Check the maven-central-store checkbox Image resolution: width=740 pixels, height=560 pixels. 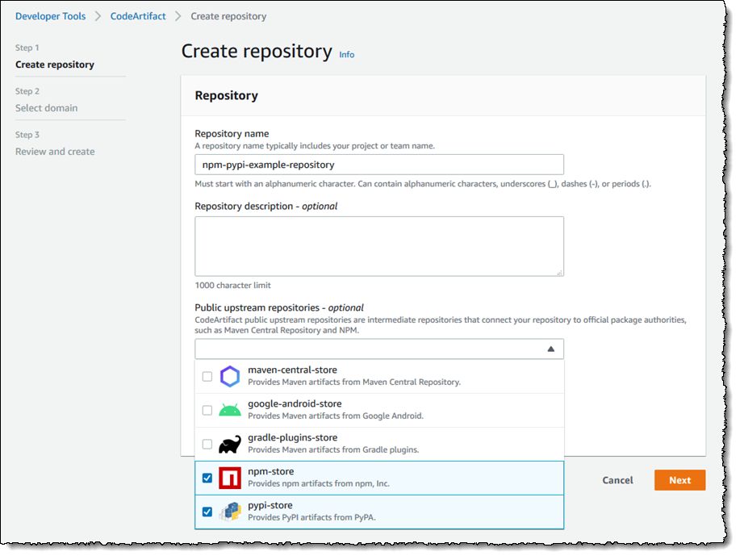click(207, 377)
